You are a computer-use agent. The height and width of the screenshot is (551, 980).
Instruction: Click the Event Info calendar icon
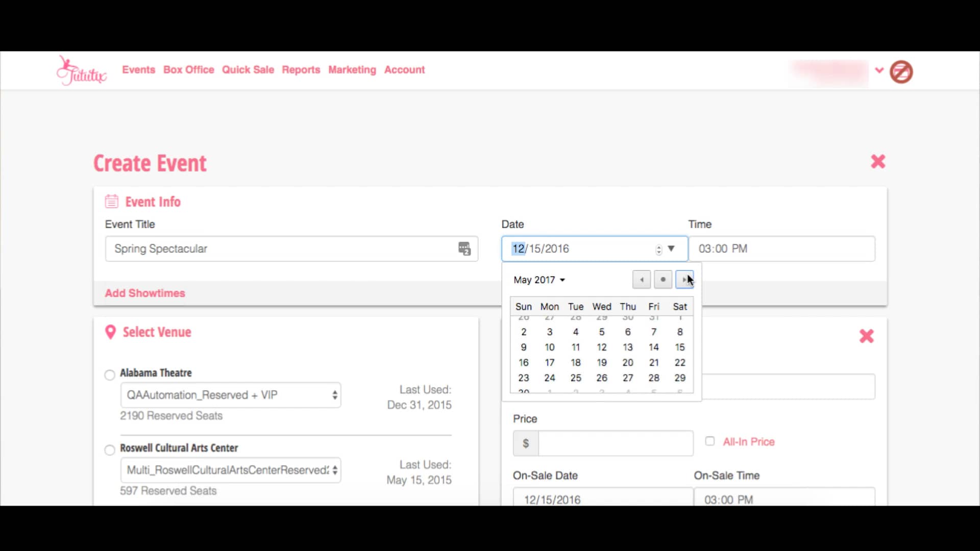click(111, 201)
